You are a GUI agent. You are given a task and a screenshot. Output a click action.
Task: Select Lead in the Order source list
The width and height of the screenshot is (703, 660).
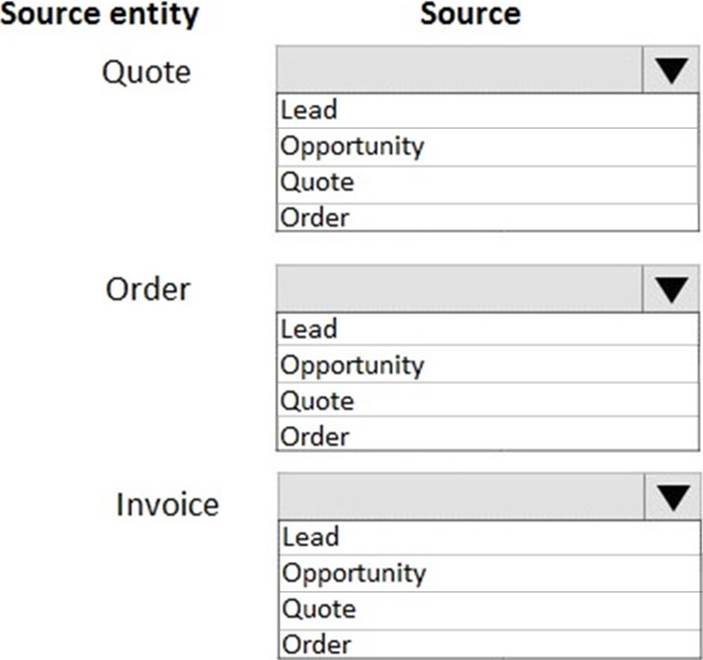click(487, 329)
